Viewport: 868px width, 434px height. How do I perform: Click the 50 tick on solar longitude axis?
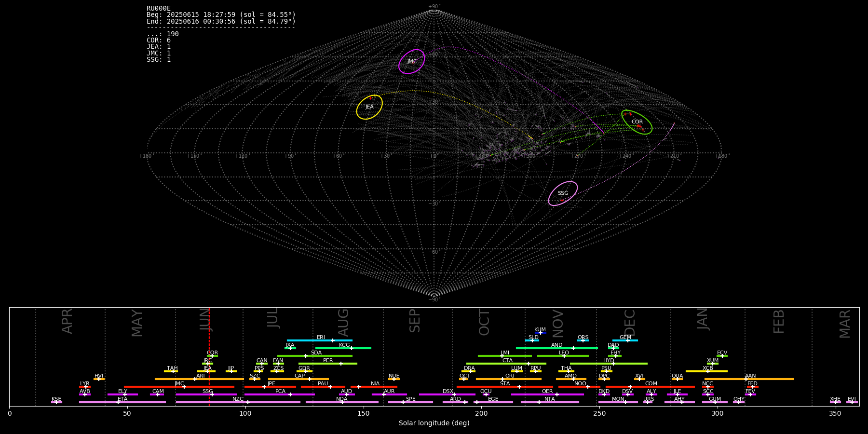127,413
